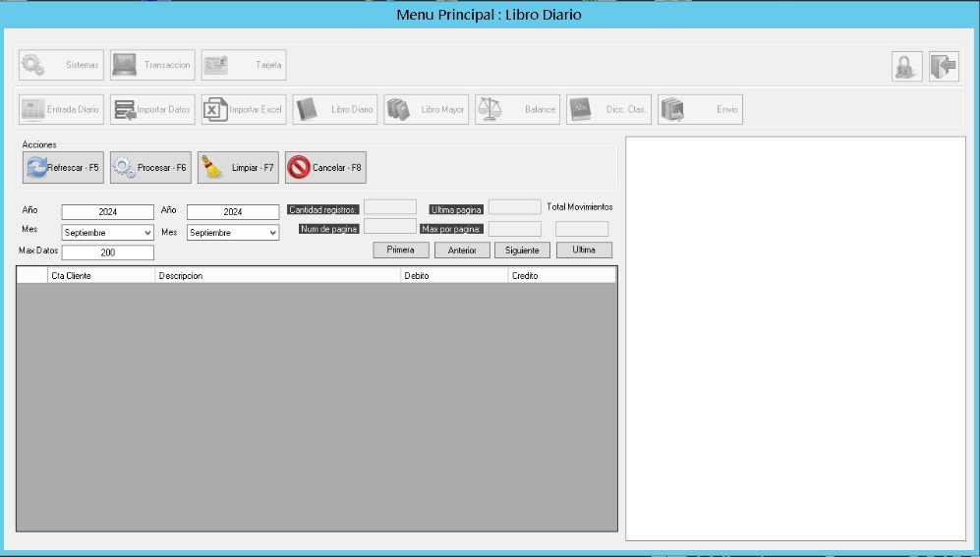Click the Debito column header

pyautogui.click(x=452, y=276)
